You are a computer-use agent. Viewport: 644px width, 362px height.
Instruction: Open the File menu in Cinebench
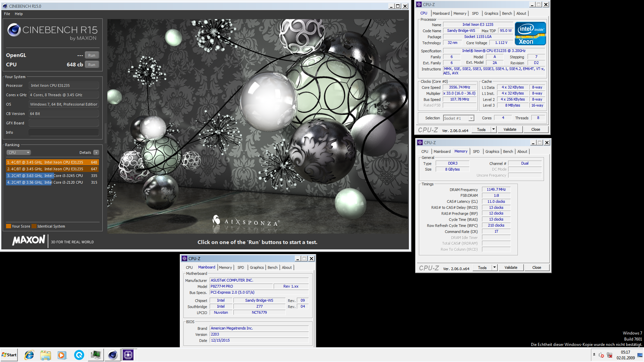[7, 14]
